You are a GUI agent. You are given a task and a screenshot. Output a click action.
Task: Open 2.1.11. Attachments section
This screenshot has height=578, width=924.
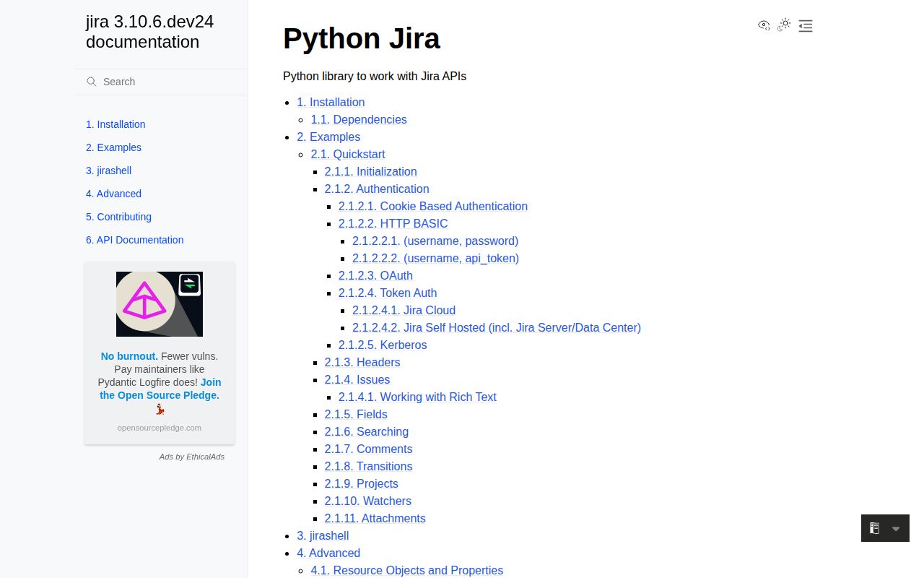[x=375, y=518]
